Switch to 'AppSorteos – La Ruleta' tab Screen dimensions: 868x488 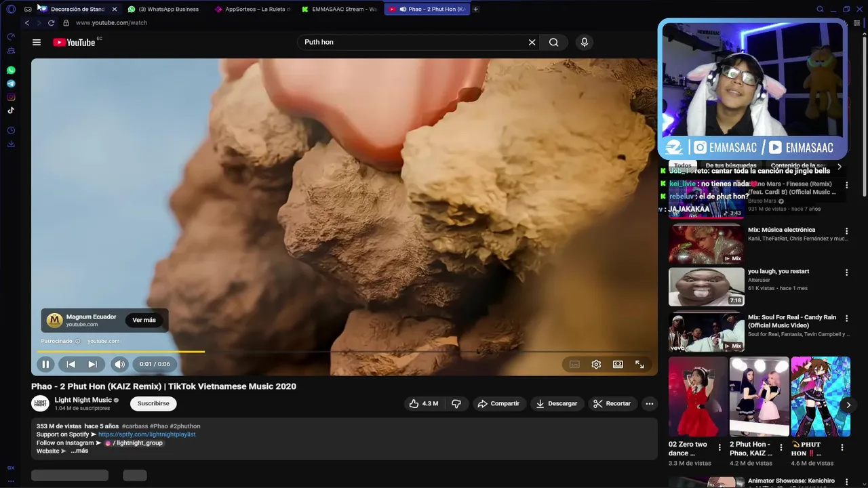point(252,9)
